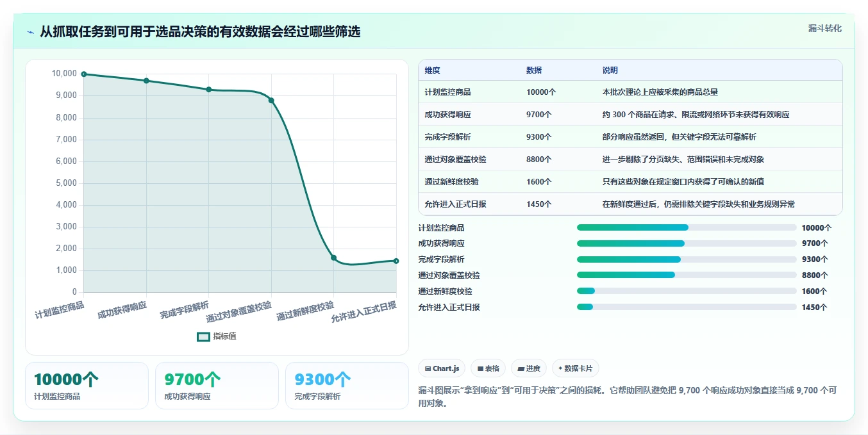Click the 数据卡片 tag
Image resolution: width=868 pixels, height=435 pixels.
[575, 368]
